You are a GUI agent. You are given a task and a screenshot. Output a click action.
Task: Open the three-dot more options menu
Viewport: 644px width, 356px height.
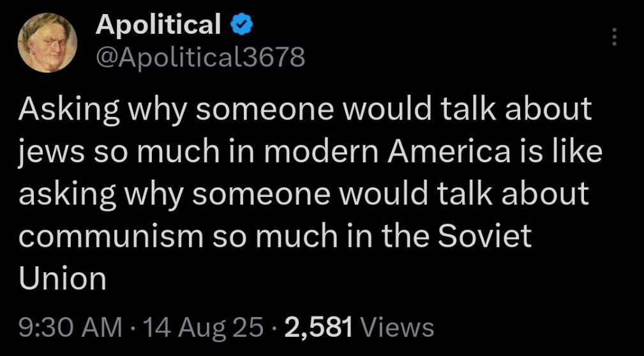coord(614,37)
